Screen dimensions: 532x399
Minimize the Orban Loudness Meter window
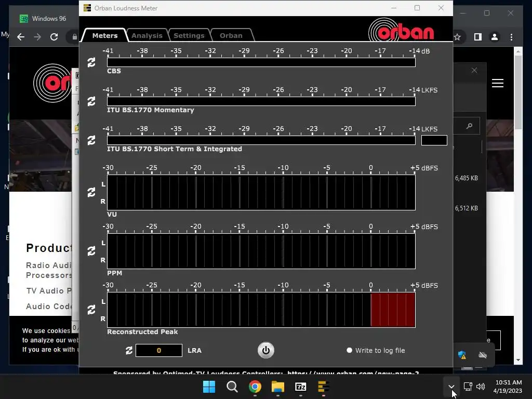pos(394,8)
